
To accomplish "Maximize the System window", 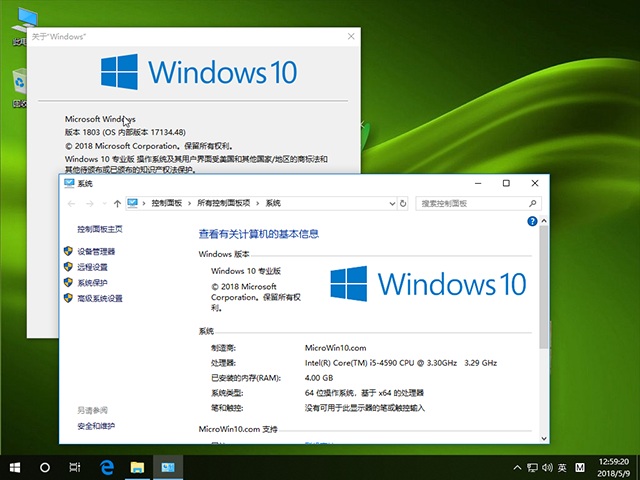I will [506, 183].
